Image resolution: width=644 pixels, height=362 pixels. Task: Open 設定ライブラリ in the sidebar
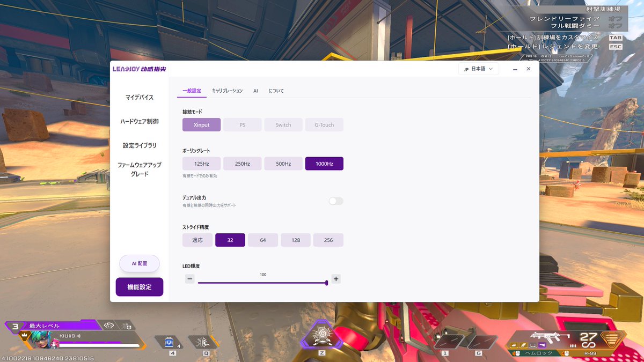[x=140, y=145]
